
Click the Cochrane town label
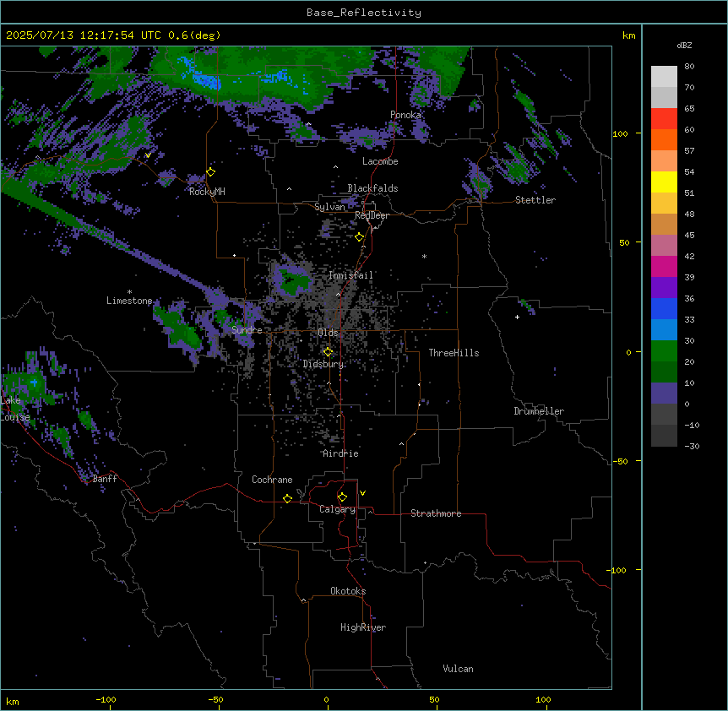pyautogui.click(x=272, y=480)
